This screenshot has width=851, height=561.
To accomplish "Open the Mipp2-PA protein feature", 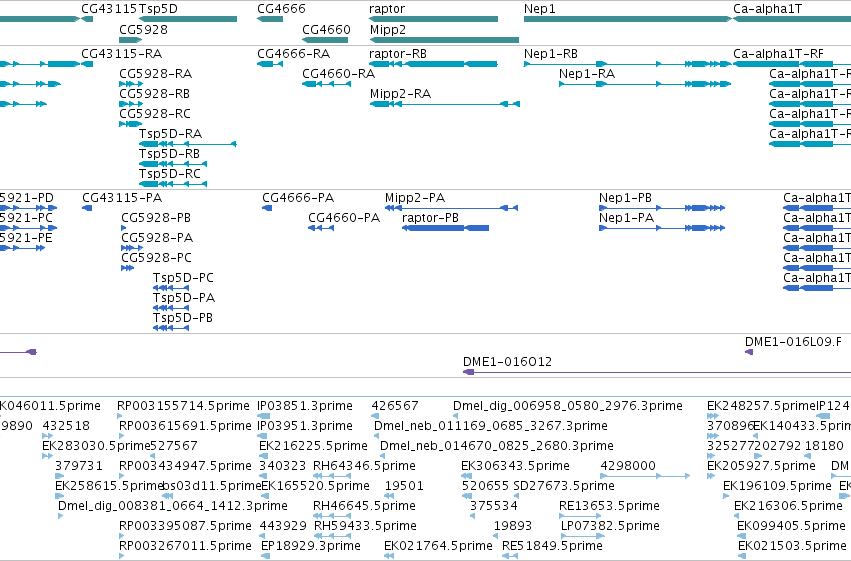I will [x=452, y=208].
